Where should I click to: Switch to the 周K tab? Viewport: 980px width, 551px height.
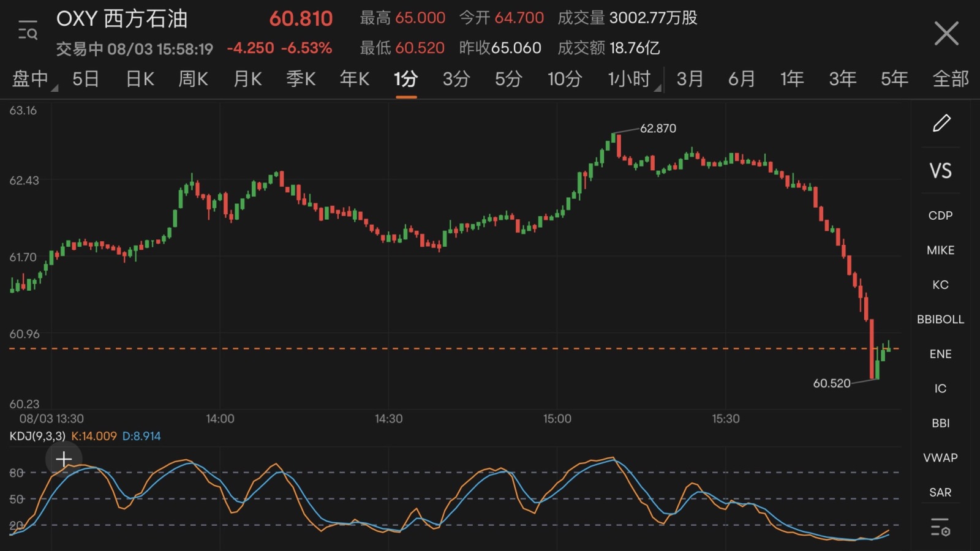193,79
